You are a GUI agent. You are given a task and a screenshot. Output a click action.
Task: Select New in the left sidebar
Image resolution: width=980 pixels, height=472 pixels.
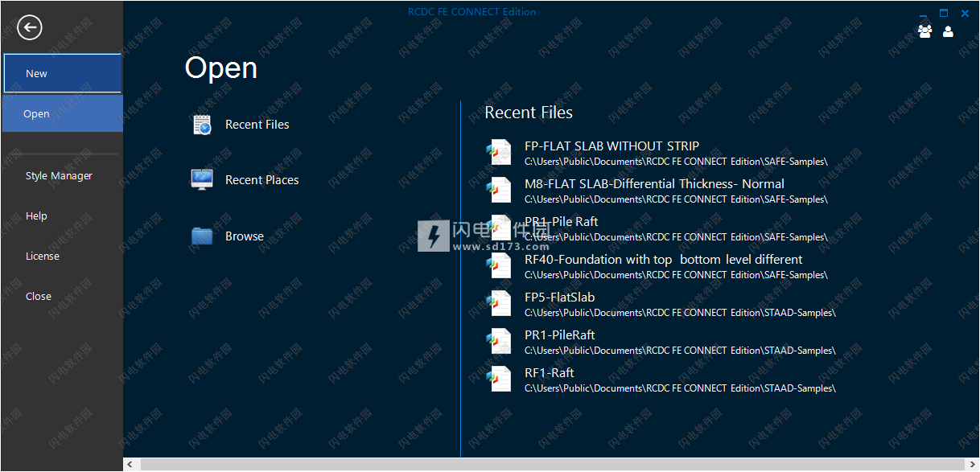[x=62, y=73]
